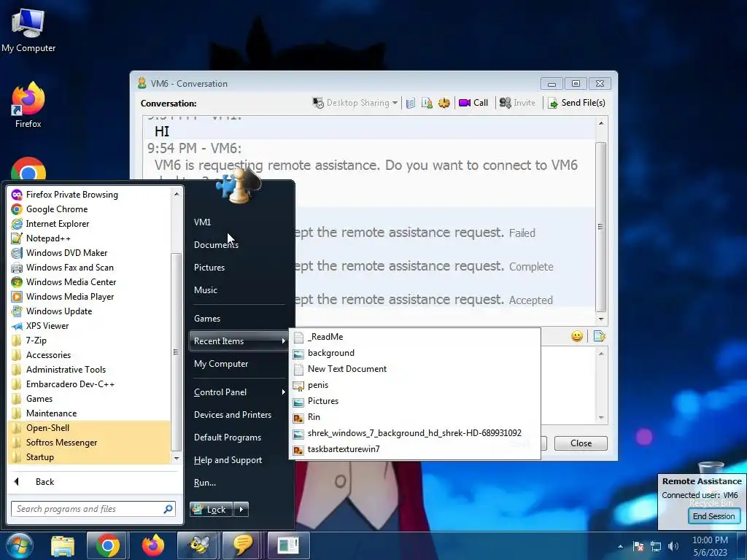
Task: Click the note icon beside the smiley
Action: pyautogui.click(x=600, y=337)
